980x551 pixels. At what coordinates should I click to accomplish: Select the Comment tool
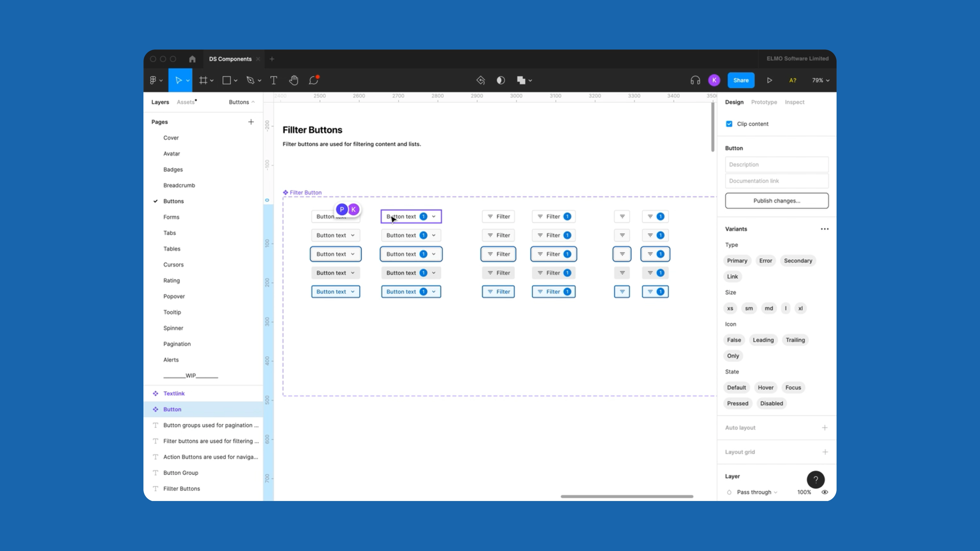[313, 80]
